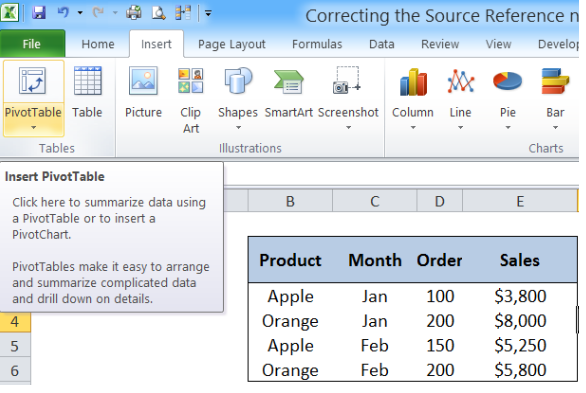Click the Order header cell

tap(440, 260)
